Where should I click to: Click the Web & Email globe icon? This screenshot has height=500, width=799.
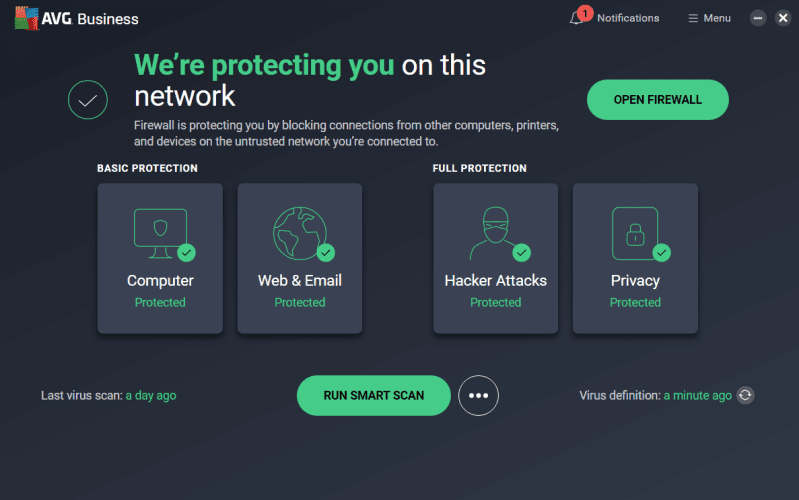(298, 230)
